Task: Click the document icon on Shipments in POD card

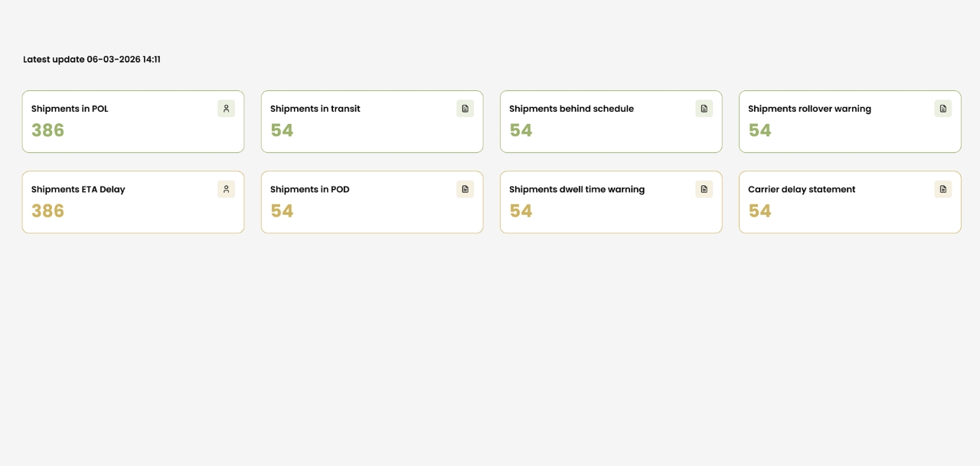Action: (465, 189)
